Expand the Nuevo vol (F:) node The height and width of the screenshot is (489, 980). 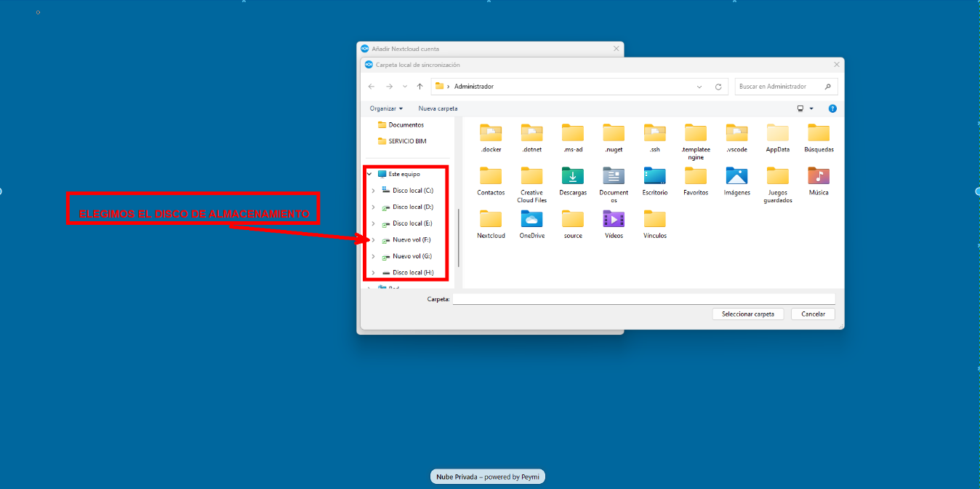[x=373, y=240]
